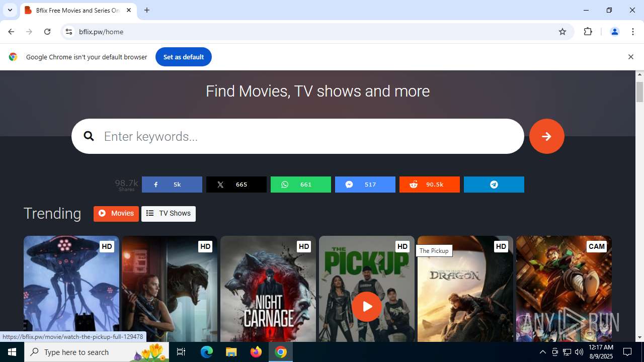644x362 pixels.
Task: Open the volume control in tray
Action: 579,352
